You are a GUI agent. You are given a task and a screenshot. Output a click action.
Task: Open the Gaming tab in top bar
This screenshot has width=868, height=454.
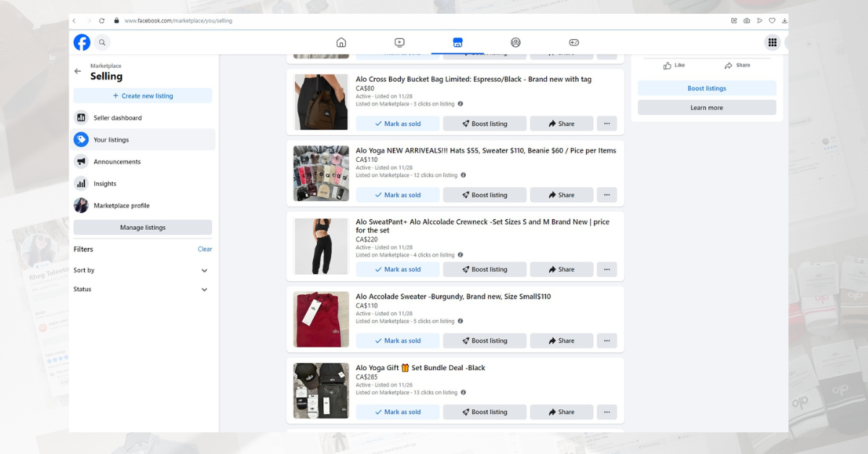click(574, 43)
